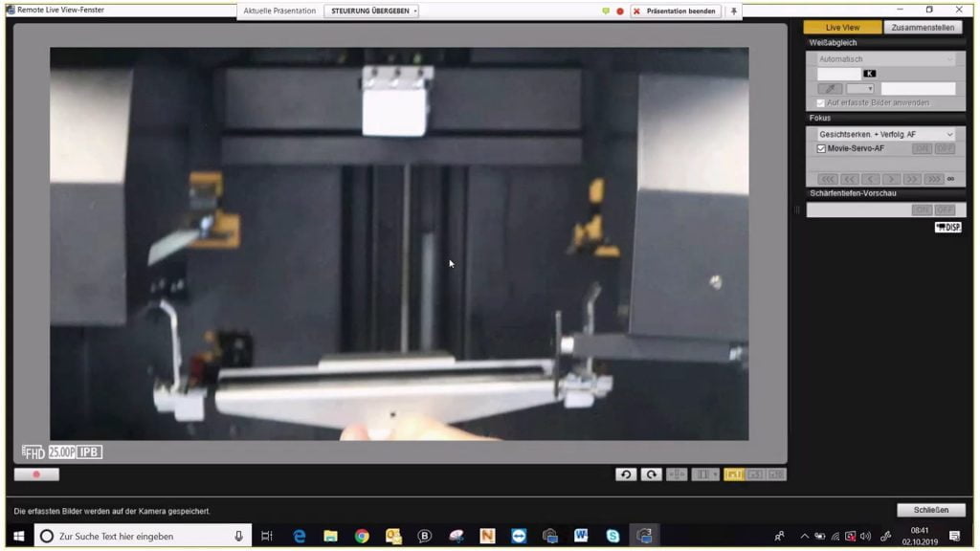Rotate the live view image counterclockwise

(x=626, y=474)
